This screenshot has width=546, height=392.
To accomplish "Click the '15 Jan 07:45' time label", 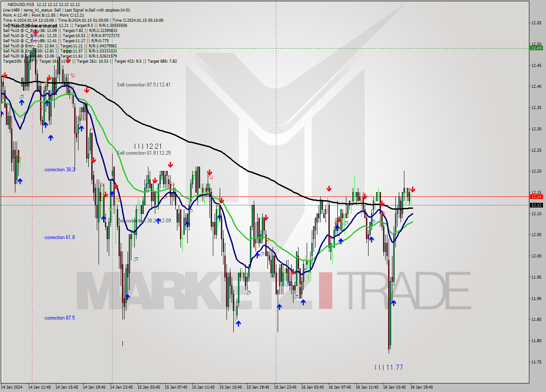I will [176, 387].
